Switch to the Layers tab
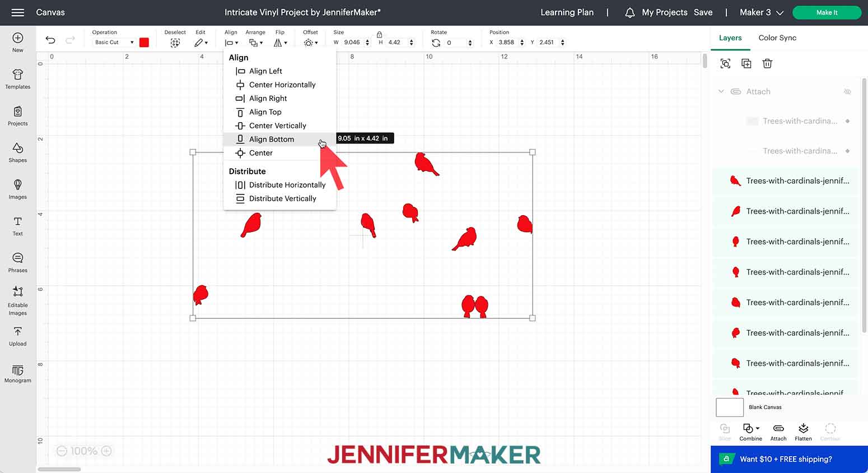Image resolution: width=868 pixels, height=473 pixels. coord(730,38)
